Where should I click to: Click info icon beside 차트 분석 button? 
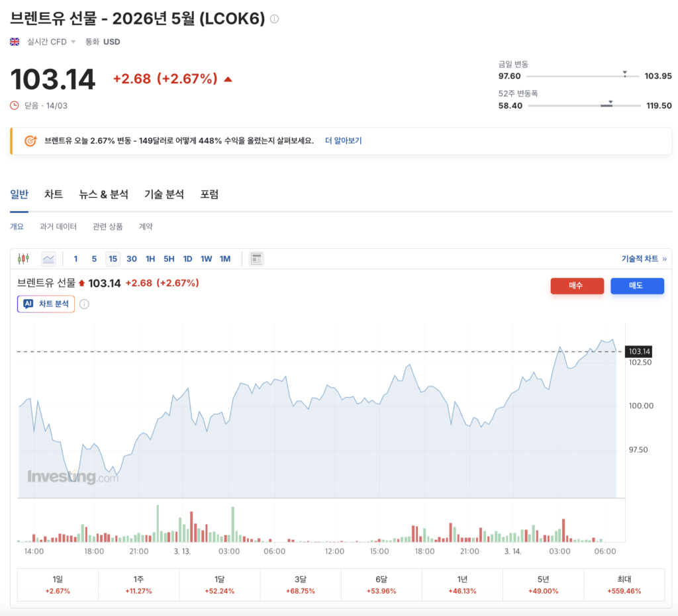[84, 304]
